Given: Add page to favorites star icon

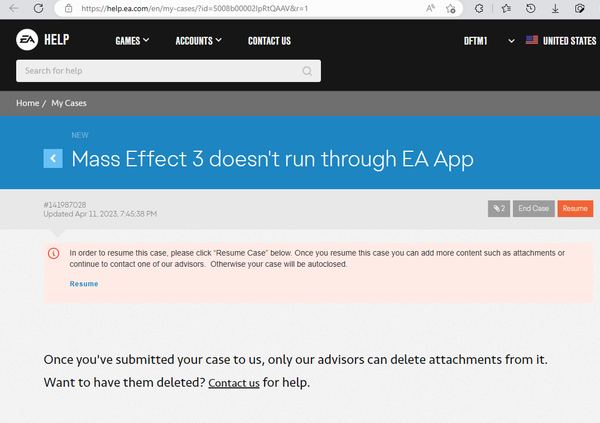Looking at the screenshot, I should 451,8.
